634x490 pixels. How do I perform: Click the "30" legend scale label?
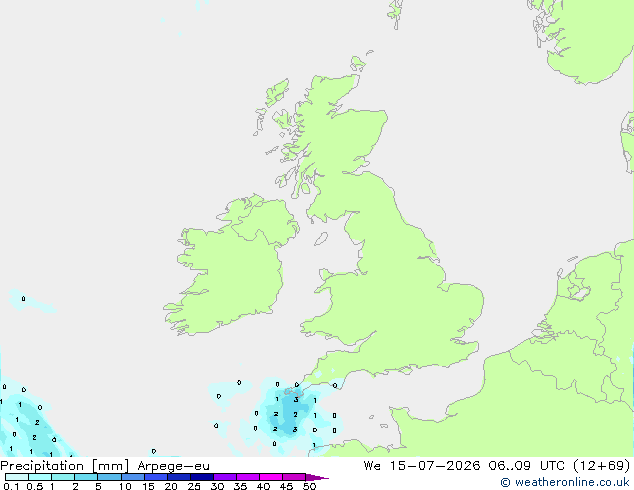[x=217, y=486]
